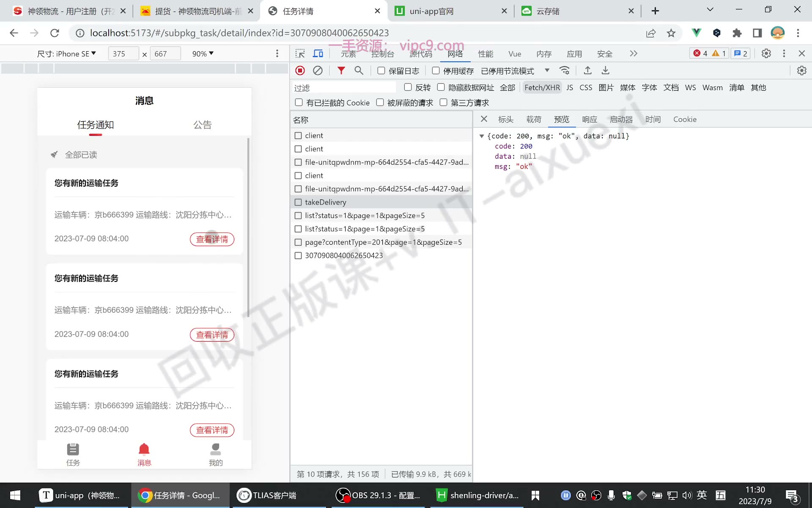The width and height of the screenshot is (812, 508).
Task: Close the request details pane
Action: (x=484, y=119)
